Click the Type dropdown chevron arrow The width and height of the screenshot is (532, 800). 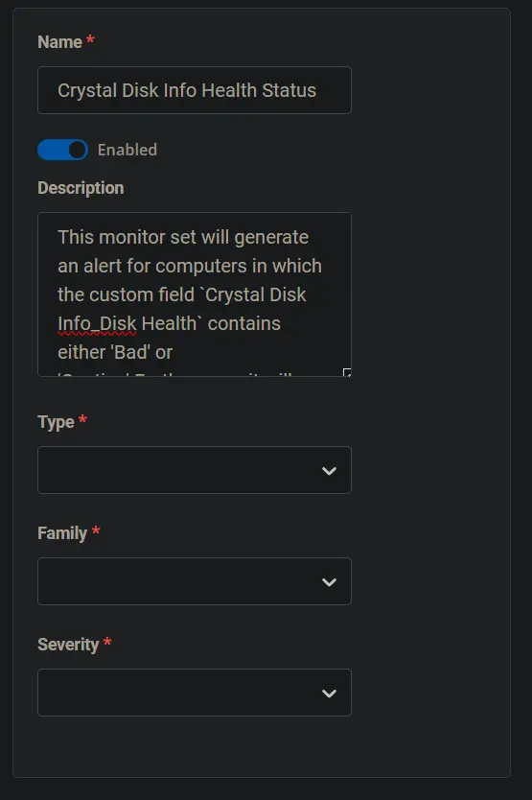pos(329,470)
